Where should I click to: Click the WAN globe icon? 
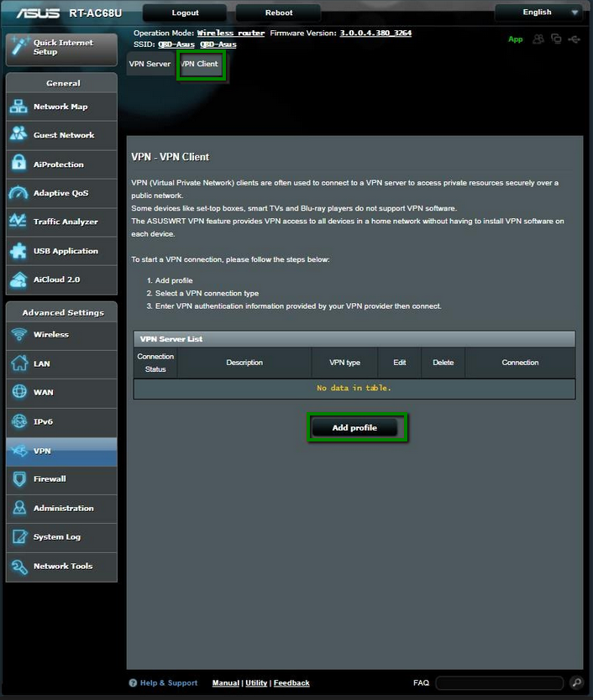coord(19,391)
